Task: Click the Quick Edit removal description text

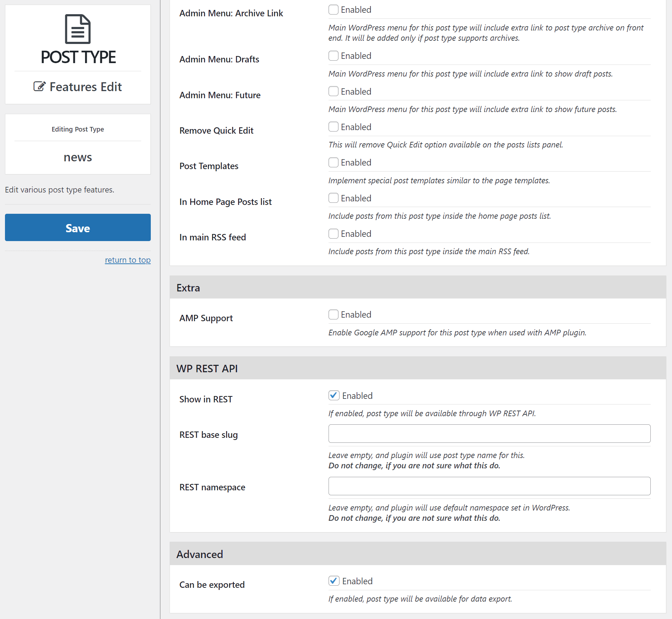Action: click(446, 145)
